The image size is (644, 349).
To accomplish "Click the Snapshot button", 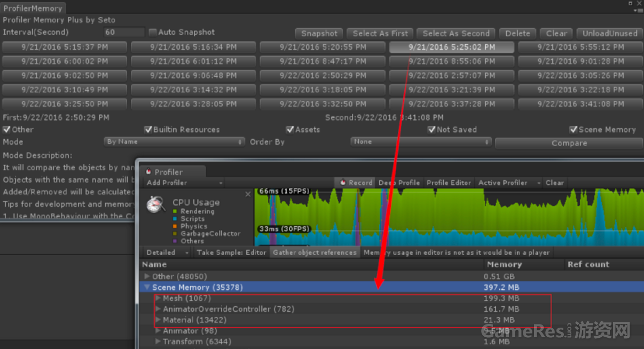I will pos(319,34).
